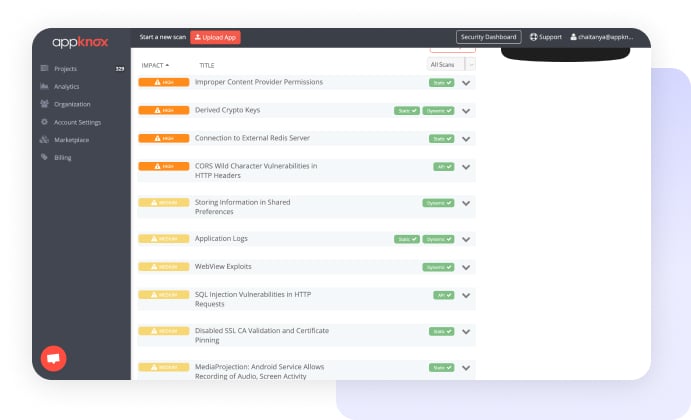Click MEDIUM badge on Application Logs
This screenshot has width=691, height=420.
164,239
